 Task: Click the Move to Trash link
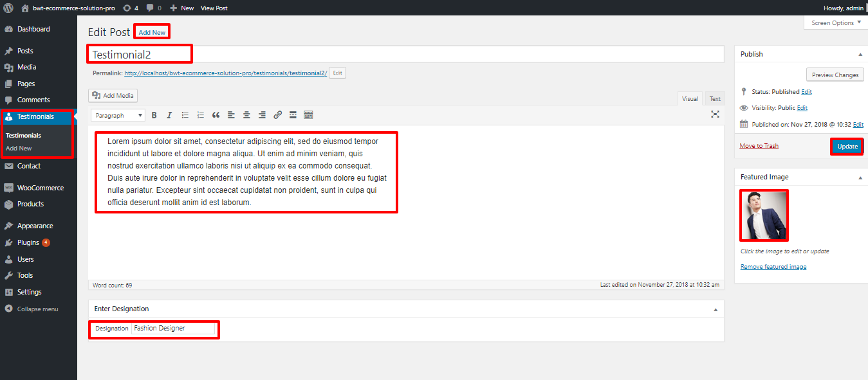[759, 146]
